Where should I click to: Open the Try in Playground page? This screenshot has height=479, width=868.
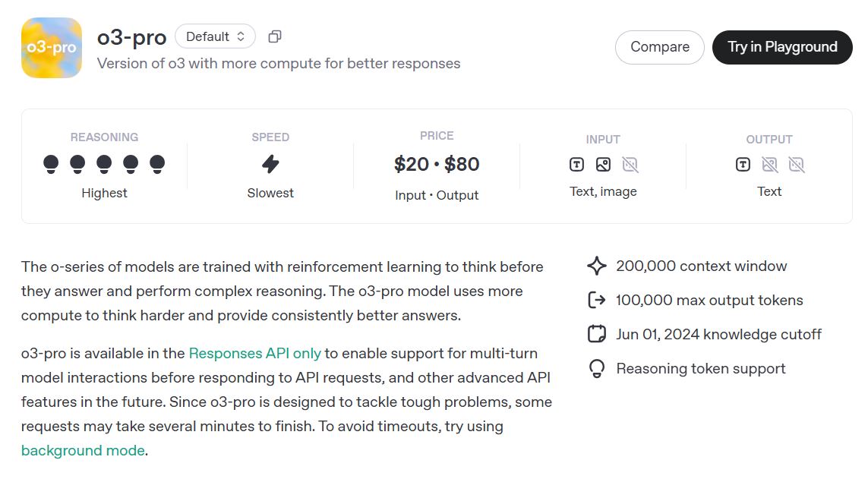click(x=782, y=46)
